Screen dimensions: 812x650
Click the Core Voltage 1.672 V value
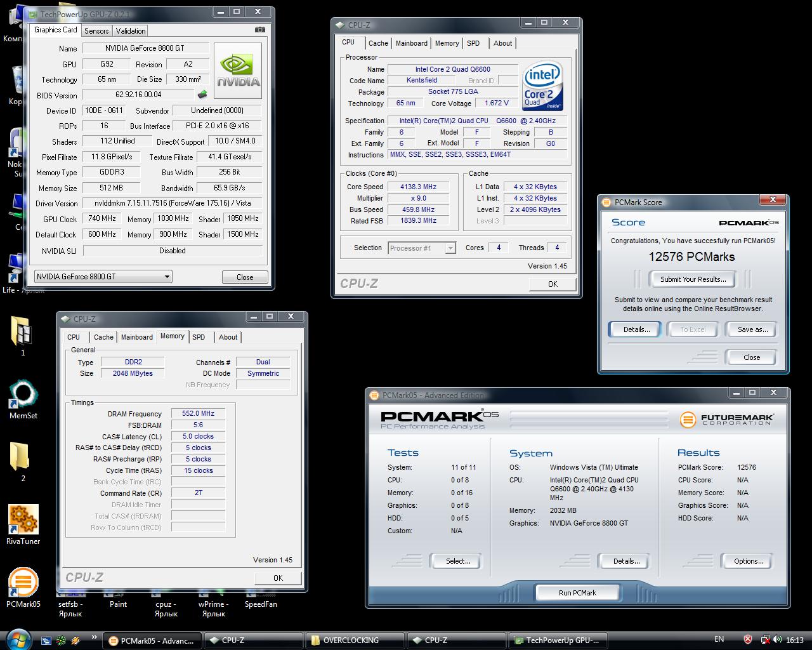point(497,103)
